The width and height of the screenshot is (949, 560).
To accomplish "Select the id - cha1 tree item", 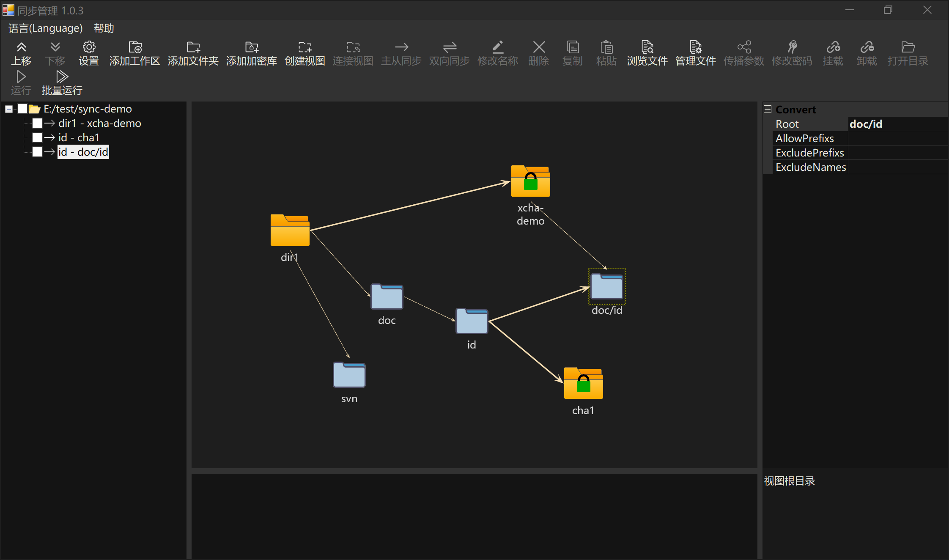I will (79, 137).
